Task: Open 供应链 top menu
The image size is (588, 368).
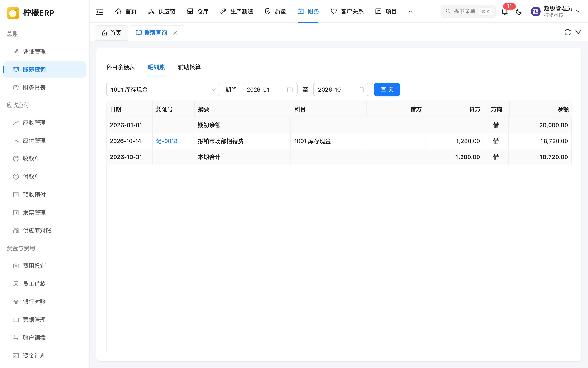Action: pyautogui.click(x=162, y=11)
